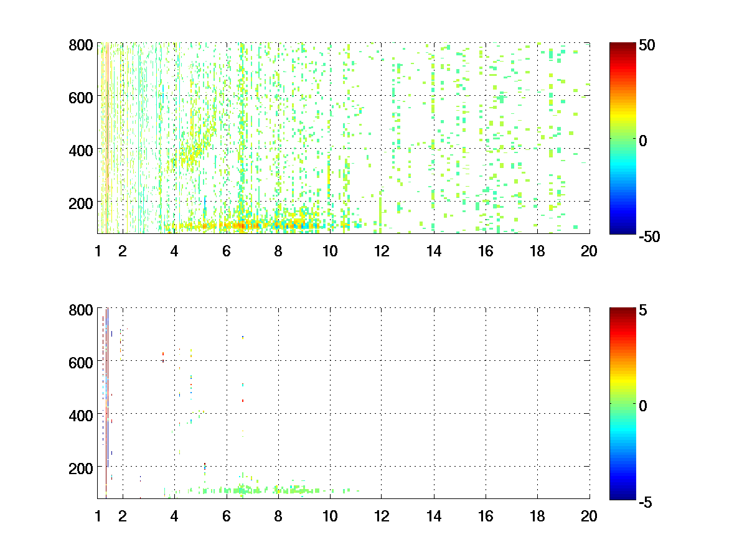Click x-axis tick '18' of lower plot
This screenshot has width=747, height=560.
coord(537,516)
